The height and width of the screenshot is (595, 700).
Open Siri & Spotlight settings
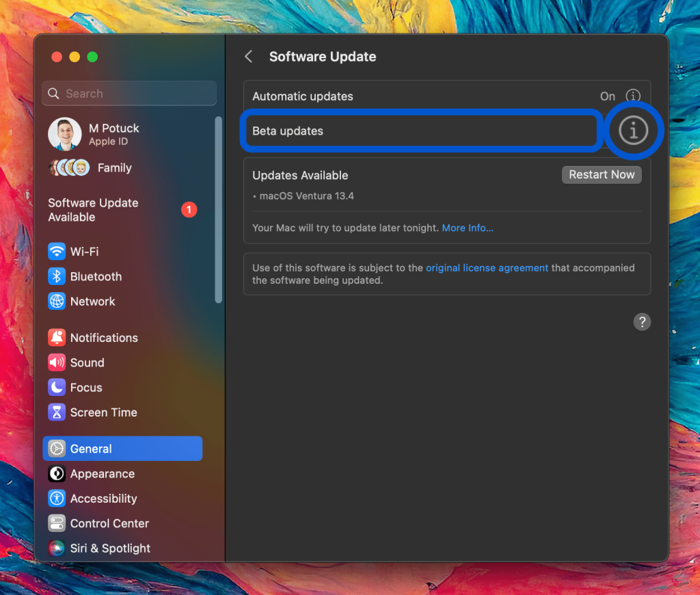click(110, 548)
